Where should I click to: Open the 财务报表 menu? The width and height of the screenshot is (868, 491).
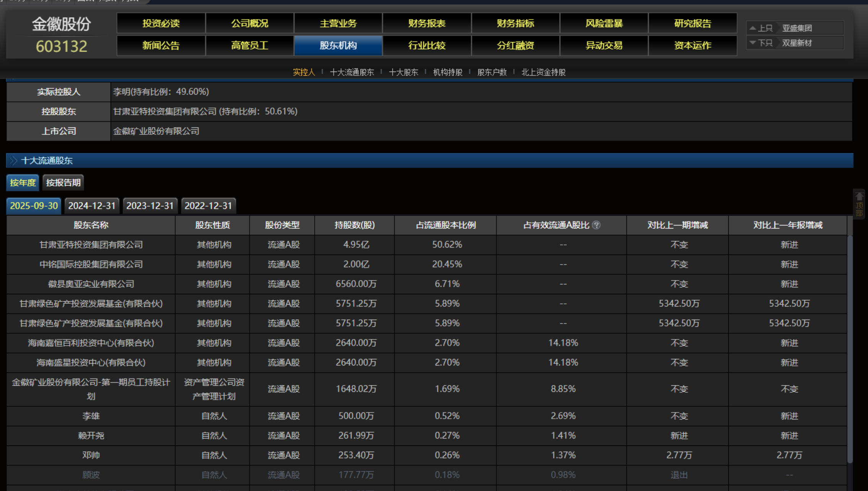[427, 23]
